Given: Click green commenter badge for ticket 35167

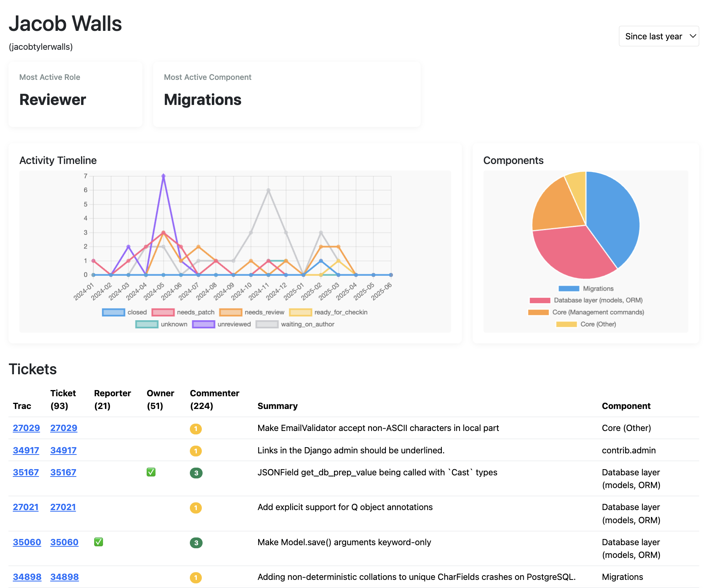Looking at the screenshot, I should (x=196, y=473).
